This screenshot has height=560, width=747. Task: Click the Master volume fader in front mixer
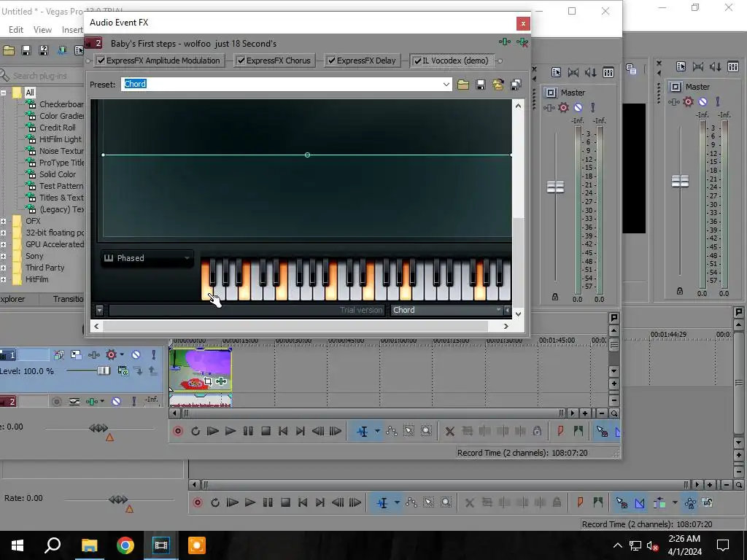tap(555, 187)
